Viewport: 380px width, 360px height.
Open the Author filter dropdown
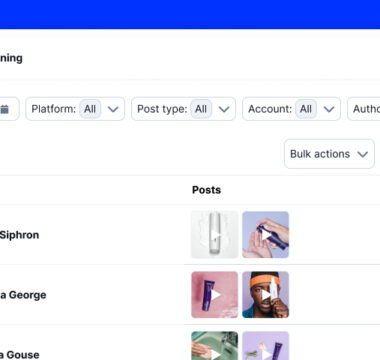[364, 109]
